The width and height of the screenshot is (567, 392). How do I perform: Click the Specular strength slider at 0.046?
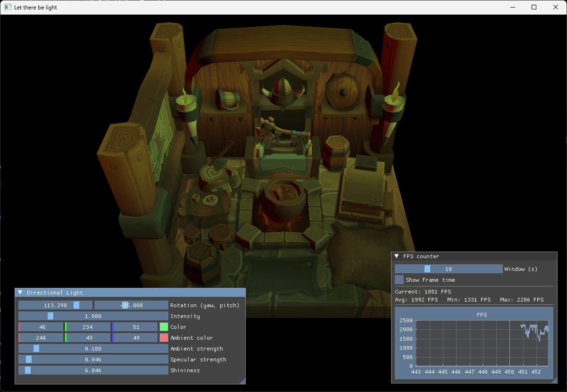click(93, 359)
